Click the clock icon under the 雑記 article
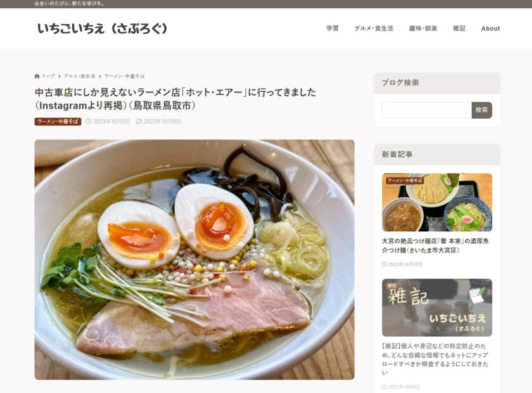 384,387
